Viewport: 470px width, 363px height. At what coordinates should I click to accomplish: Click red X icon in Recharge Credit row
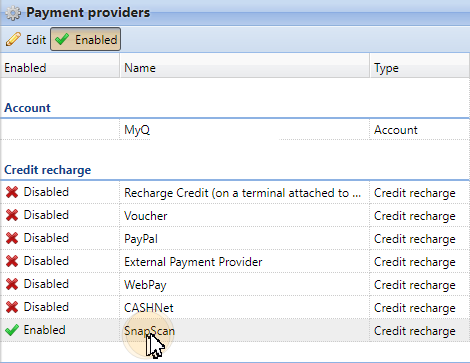click(x=12, y=192)
